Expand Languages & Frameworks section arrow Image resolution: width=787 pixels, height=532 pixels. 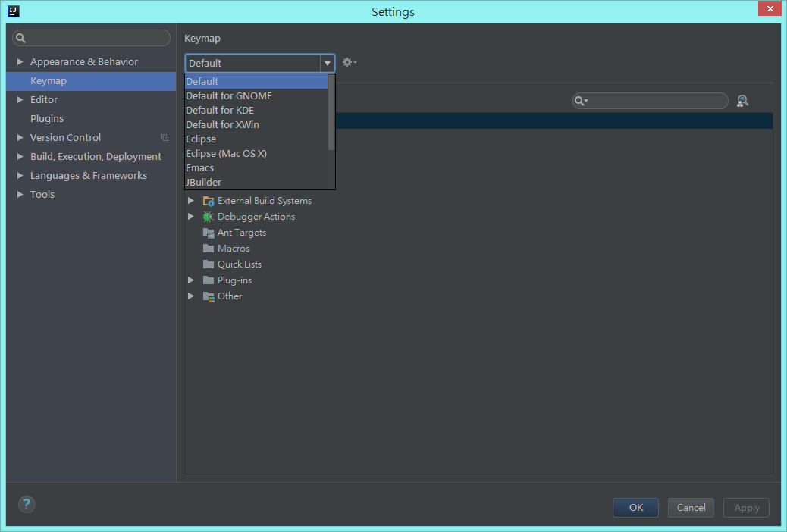pyautogui.click(x=20, y=175)
